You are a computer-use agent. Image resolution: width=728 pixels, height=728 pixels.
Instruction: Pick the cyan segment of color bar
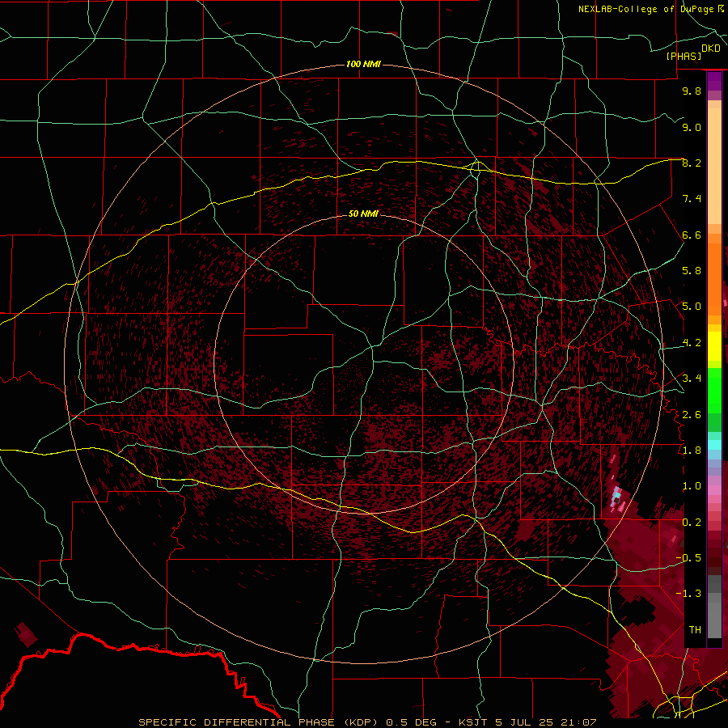pos(714,445)
